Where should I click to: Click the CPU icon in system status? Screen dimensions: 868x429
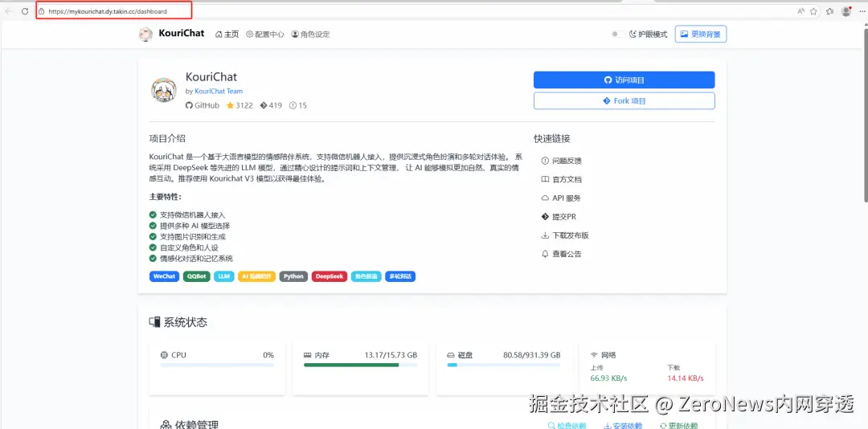click(x=164, y=355)
